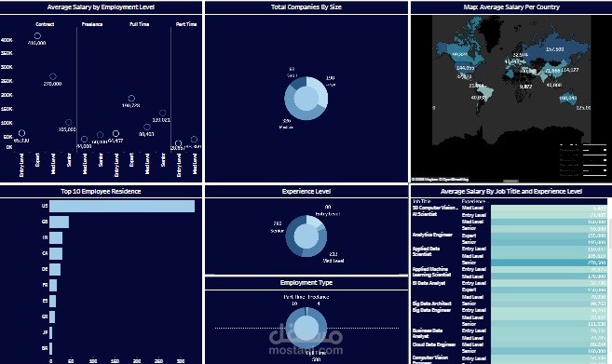
Task: Click the US bar in Employee Residence chart
Action: [122, 206]
